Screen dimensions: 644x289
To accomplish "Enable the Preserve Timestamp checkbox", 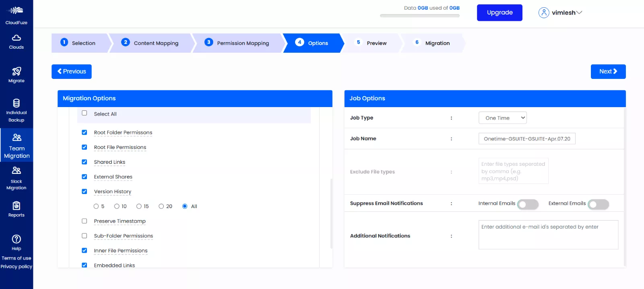I will point(85,221).
